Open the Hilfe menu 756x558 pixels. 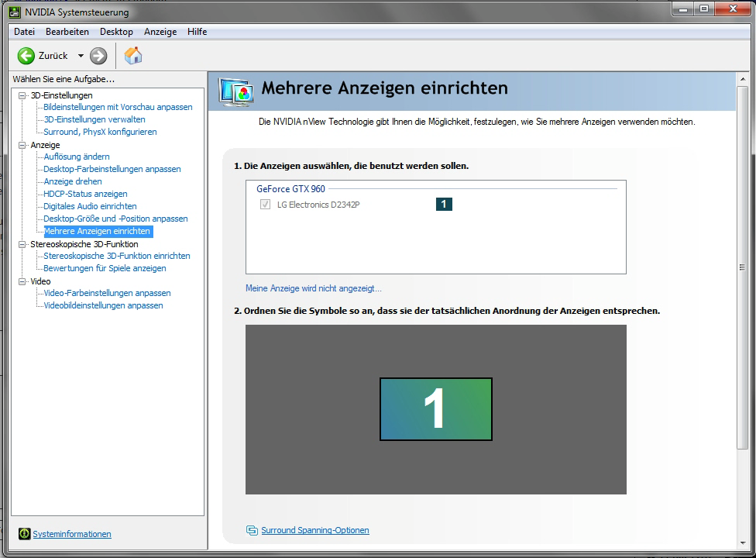[198, 32]
